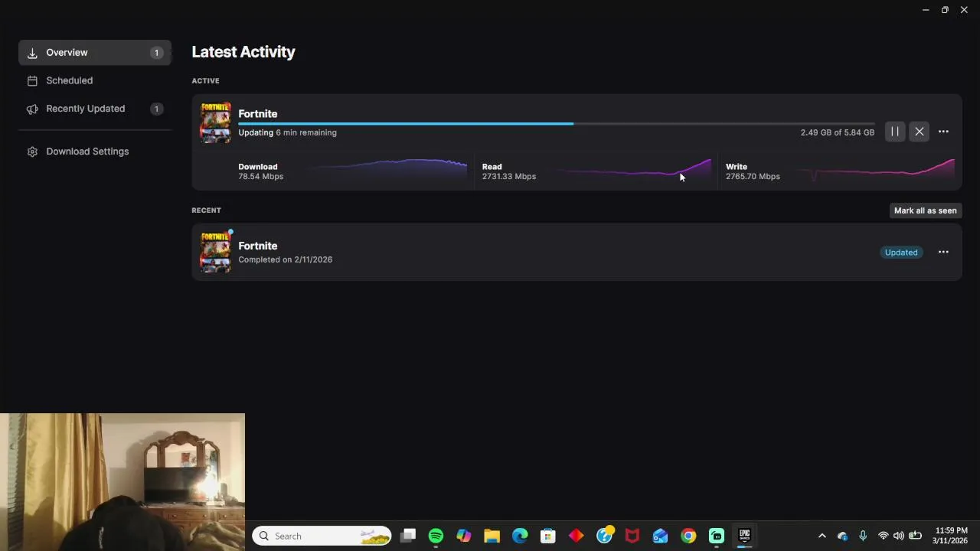Click the Recently Updated count badge
980x551 pixels.
click(x=156, y=109)
